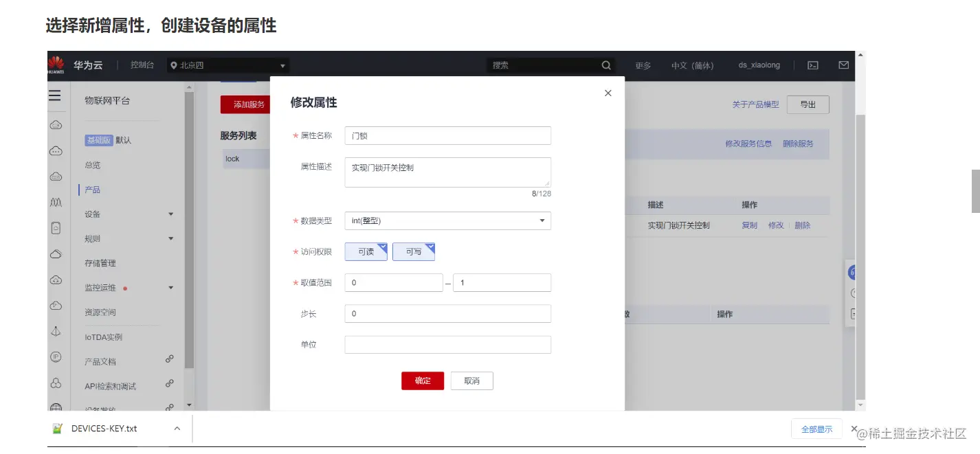
Task: Go to 产品 in the sidebar
Action: (93, 190)
